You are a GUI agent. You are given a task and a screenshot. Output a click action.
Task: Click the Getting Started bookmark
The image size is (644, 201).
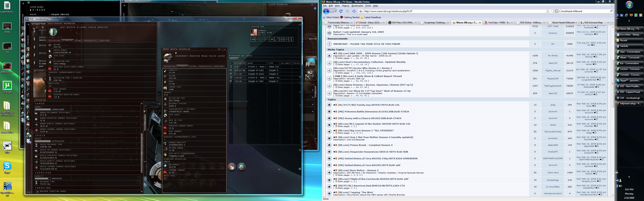point(350,17)
